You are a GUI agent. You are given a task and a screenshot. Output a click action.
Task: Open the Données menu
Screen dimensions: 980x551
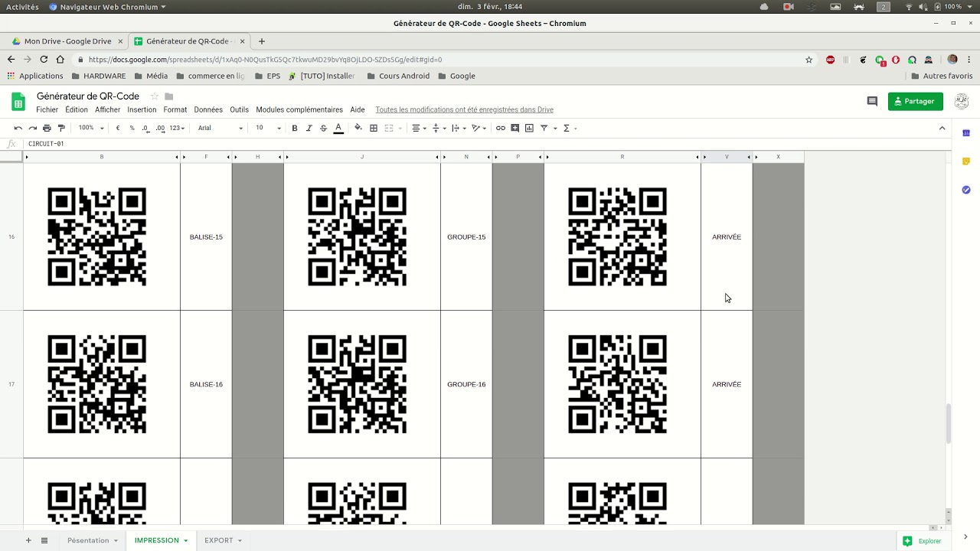[208, 109]
